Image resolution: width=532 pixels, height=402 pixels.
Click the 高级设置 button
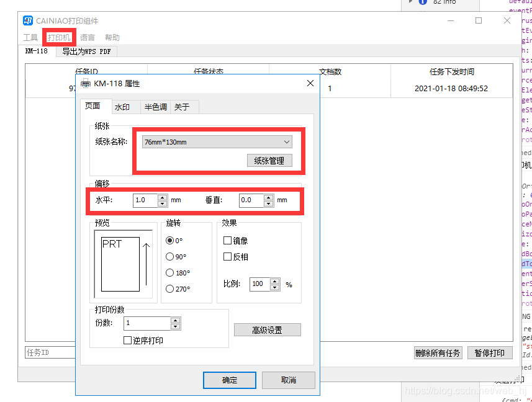(x=268, y=330)
